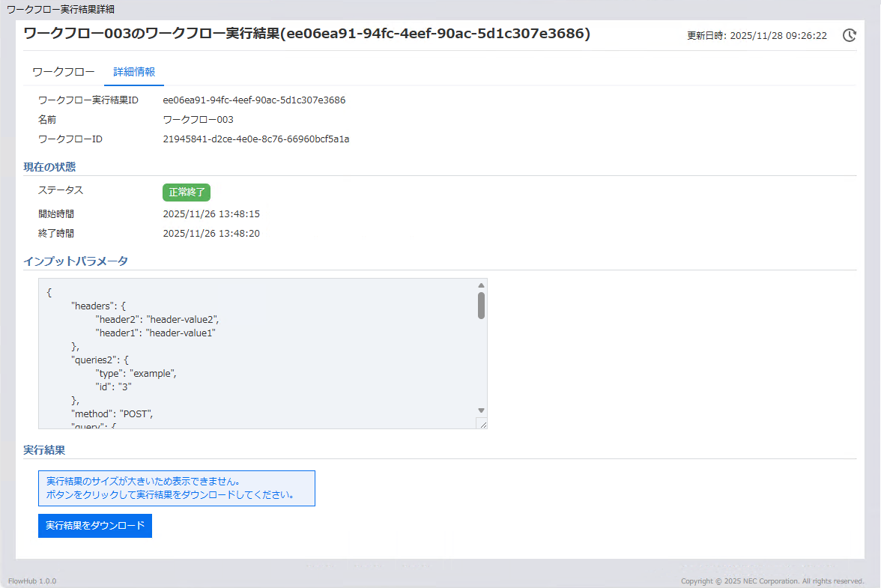Switch to the ワークフロー tab
Screen dimensions: 881x588
point(64,72)
